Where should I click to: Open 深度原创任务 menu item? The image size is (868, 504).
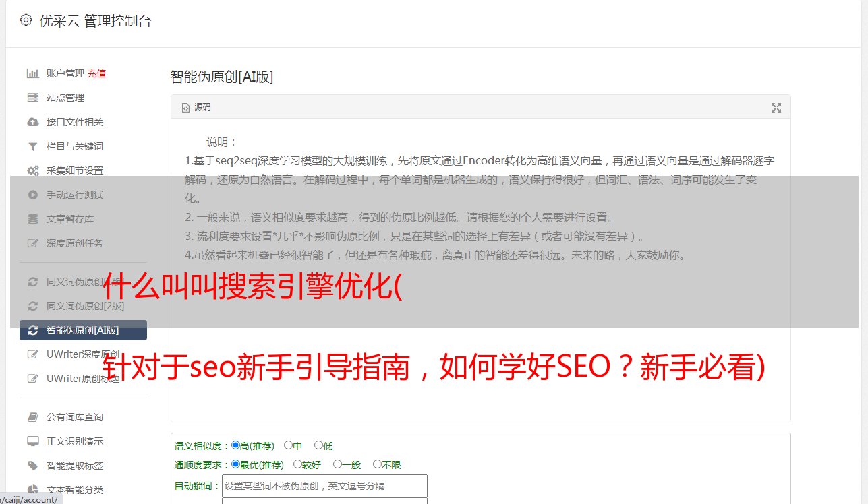74,243
